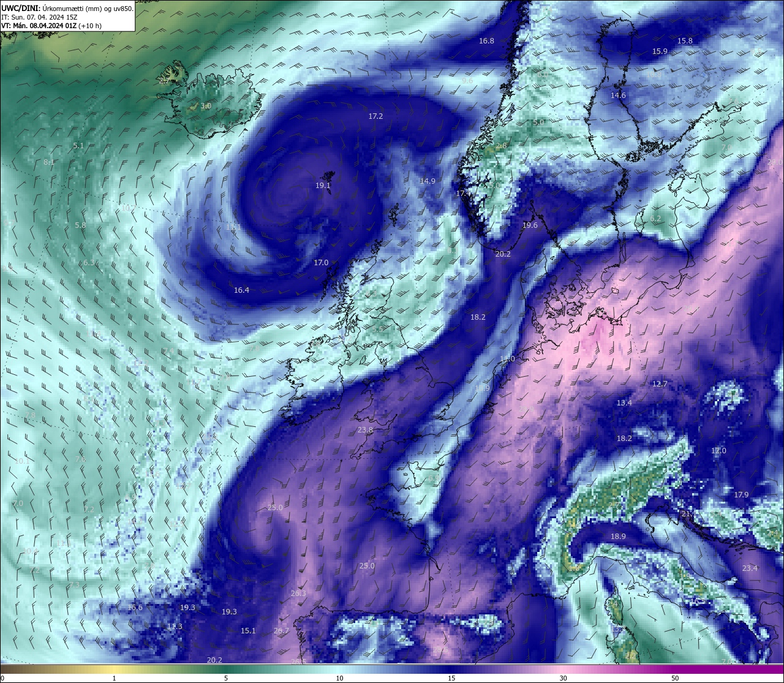Image resolution: width=784 pixels, height=683 pixels.
Task: Click the 14.9 value on the map
Action: (x=428, y=181)
